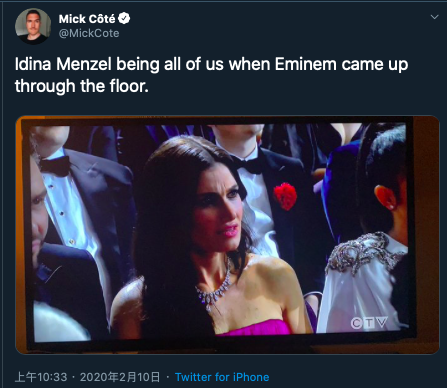Click the red flower boutonniere in photo
This screenshot has height=388, width=447.
(x=285, y=196)
